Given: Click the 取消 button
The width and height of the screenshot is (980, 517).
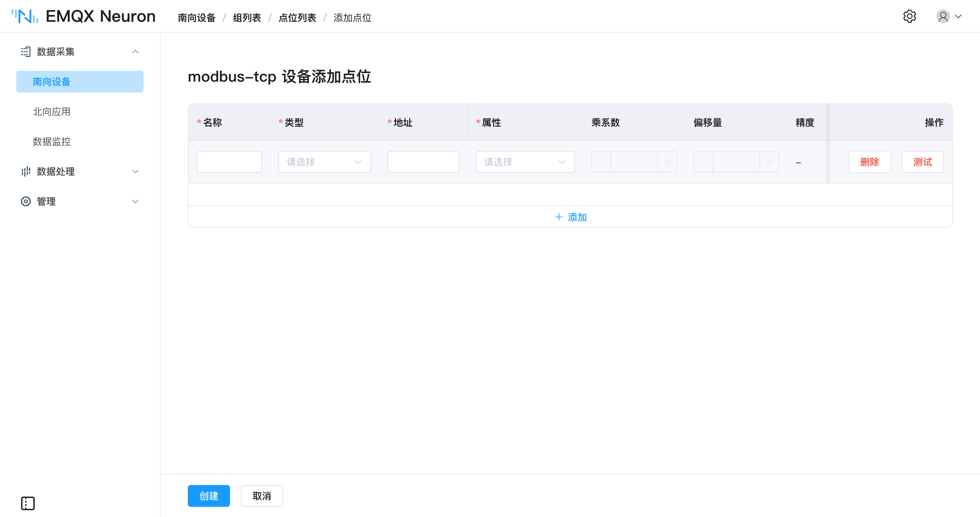Looking at the screenshot, I should point(262,496).
